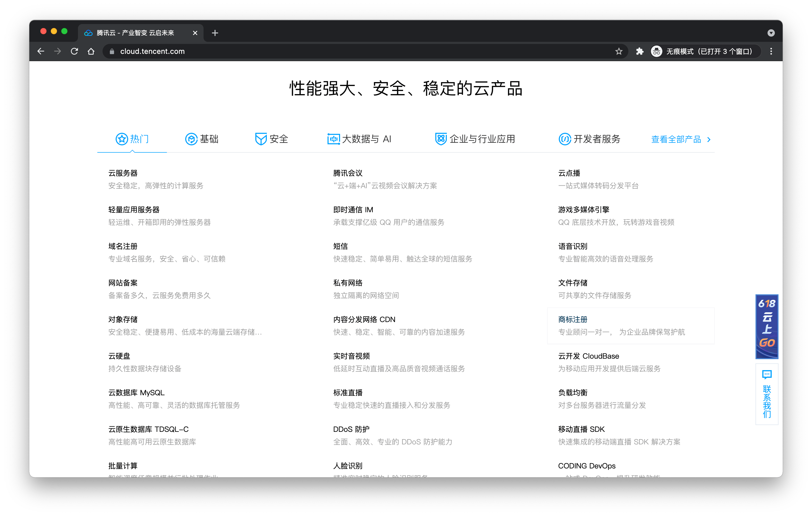This screenshot has width=812, height=516.
Task: Open the 批量计算 product link
Action: click(x=123, y=466)
